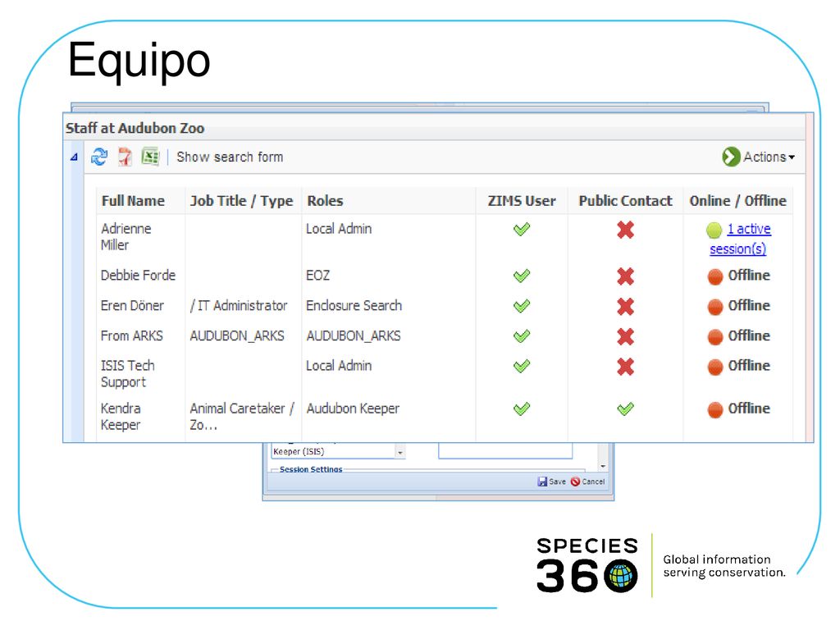Click Cancel in the background window
This screenshot has width=840, height=630.
click(x=587, y=482)
